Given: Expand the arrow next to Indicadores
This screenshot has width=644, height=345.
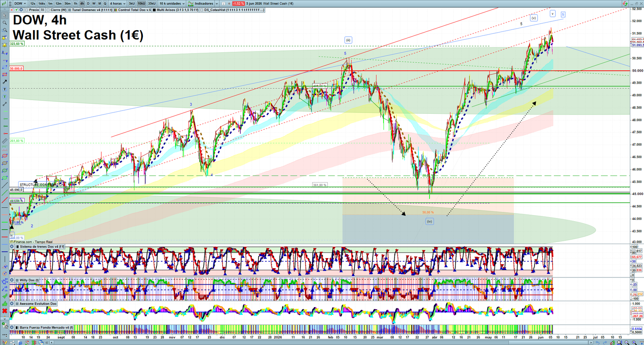Looking at the screenshot, I should point(217,3).
